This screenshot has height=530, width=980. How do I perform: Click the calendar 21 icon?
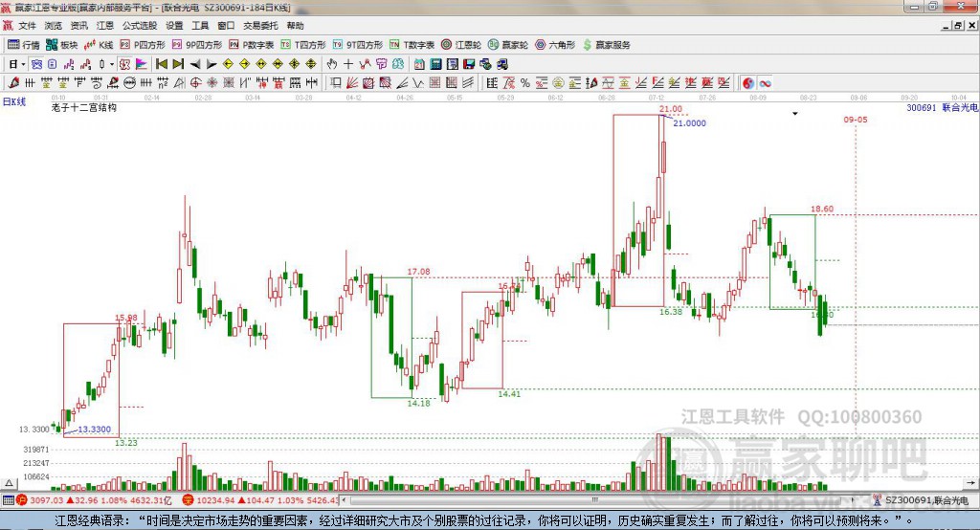click(x=419, y=64)
